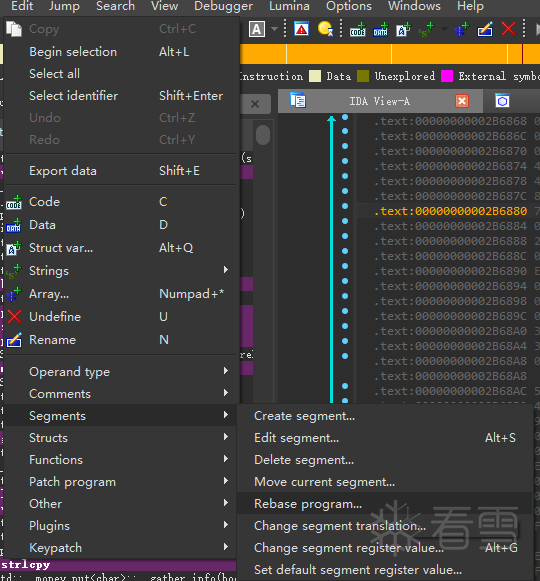
Task: Click the Unexplored legend color swatch
Action: tap(363, 76)
